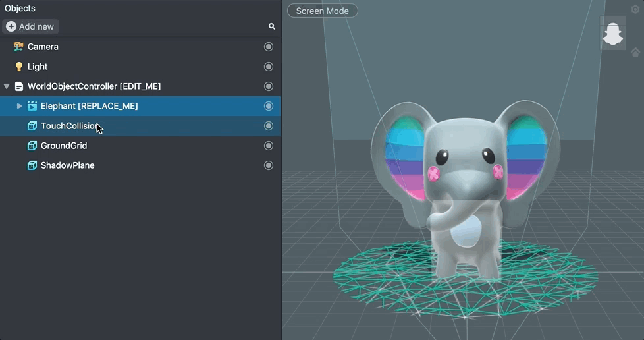The image size is (644, 340).
Task: Reset view with the home icon
Action: (635, 53)
